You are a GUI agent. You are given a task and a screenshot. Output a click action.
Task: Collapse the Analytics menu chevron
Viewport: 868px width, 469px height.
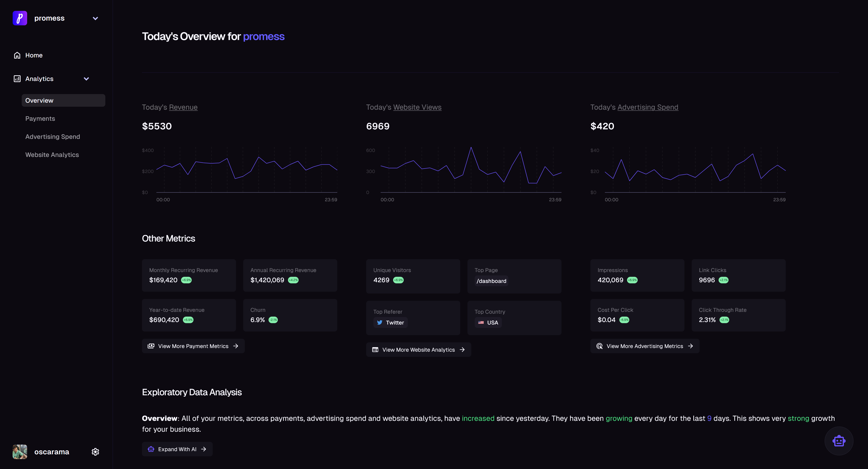pos(86,79)
